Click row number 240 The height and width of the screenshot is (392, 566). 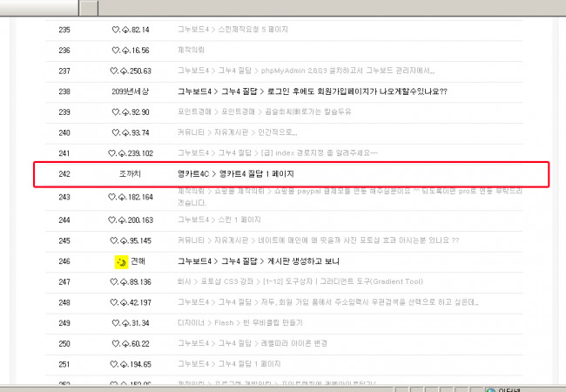64,132
